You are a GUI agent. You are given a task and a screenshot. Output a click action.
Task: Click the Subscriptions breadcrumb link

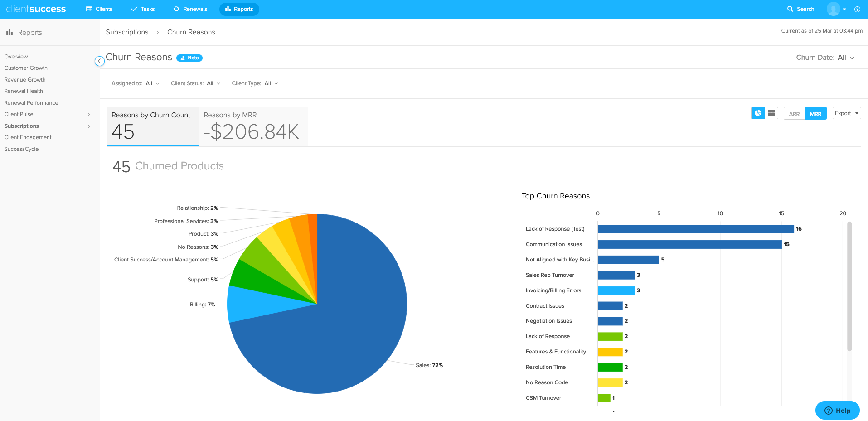127,32
